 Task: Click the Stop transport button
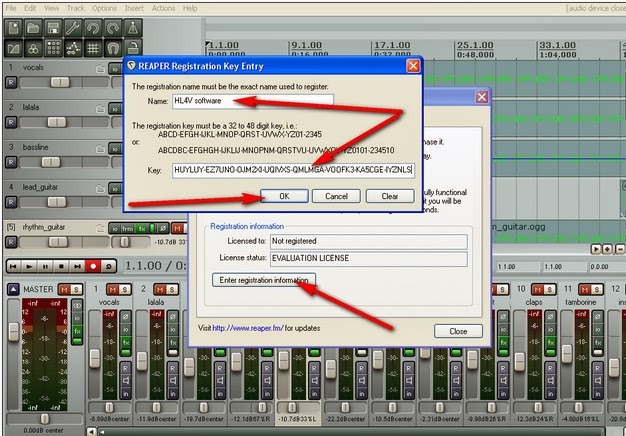click(x=61, y=266)
